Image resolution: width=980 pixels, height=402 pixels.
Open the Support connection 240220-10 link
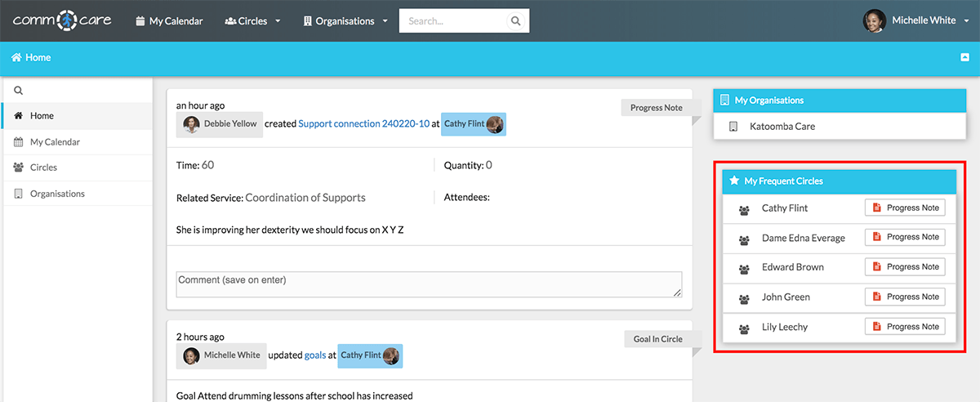363,124
